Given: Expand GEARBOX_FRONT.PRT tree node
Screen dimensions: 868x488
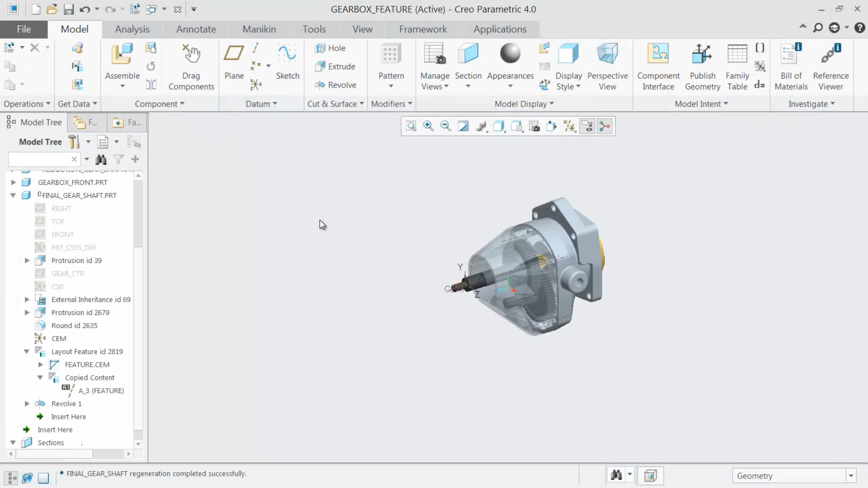Looking at the screenshot, I should point(13,182).
